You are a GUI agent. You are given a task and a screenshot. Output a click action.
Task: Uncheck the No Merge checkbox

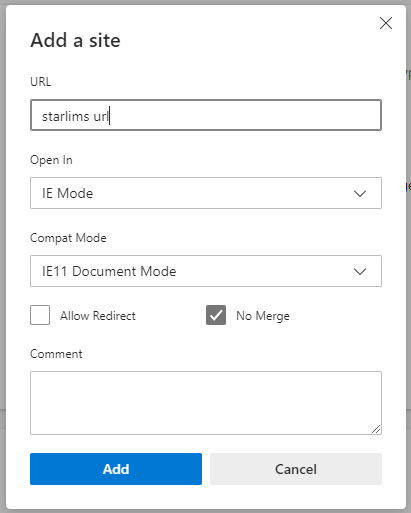216,315
